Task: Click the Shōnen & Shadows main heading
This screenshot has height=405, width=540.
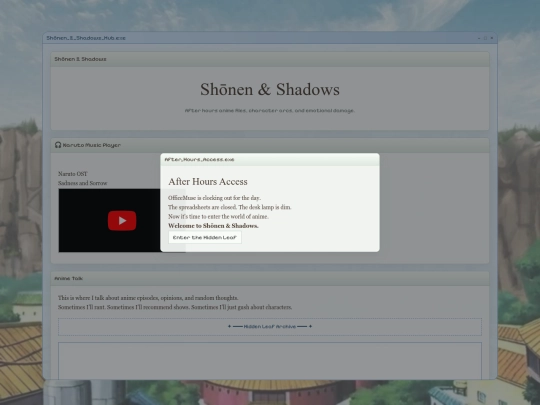Action: click(x=270, y=89)
